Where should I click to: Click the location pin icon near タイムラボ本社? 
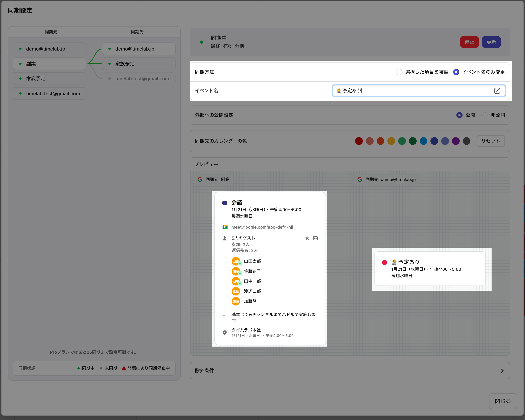[225, 333]
